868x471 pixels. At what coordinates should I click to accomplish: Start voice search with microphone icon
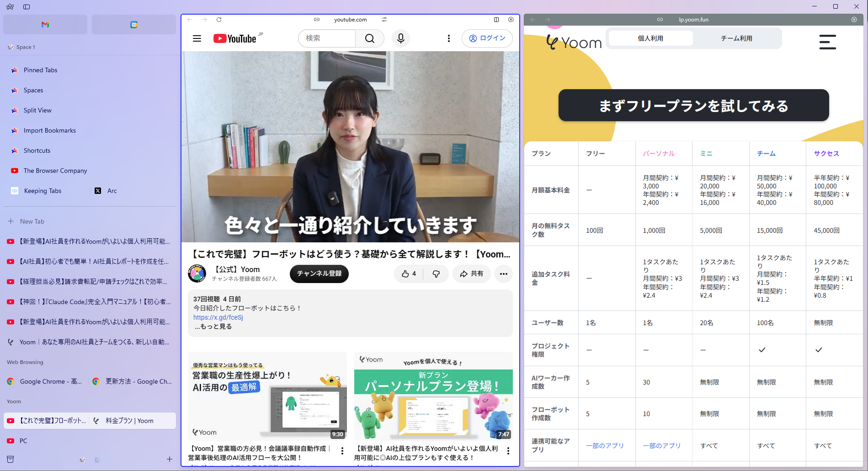(x=401, y=38)
